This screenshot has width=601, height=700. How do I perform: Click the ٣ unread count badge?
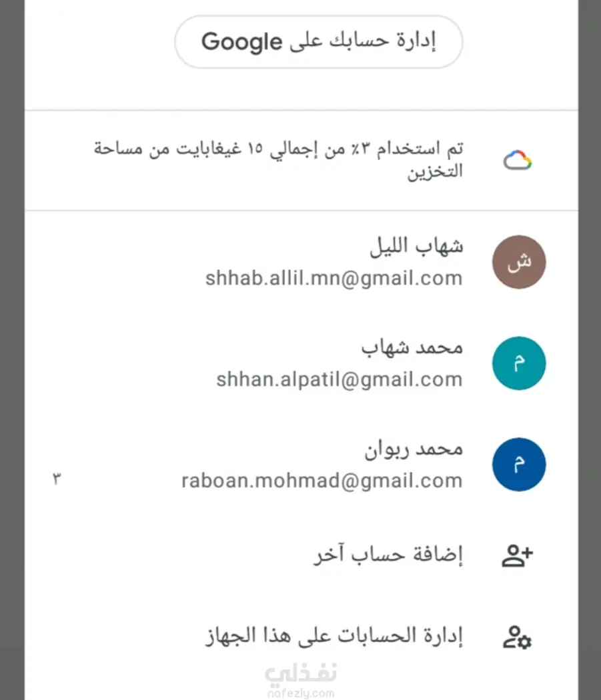(57, 479)
